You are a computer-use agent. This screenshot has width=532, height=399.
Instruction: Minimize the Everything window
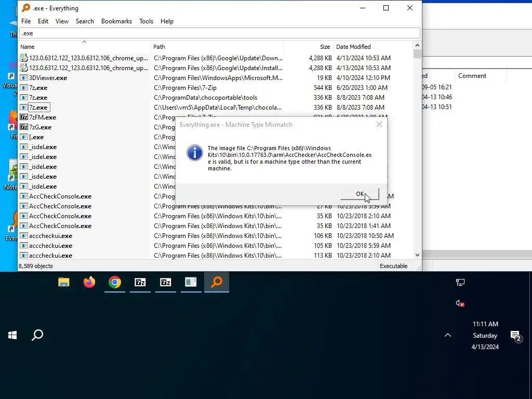point(362,8)
